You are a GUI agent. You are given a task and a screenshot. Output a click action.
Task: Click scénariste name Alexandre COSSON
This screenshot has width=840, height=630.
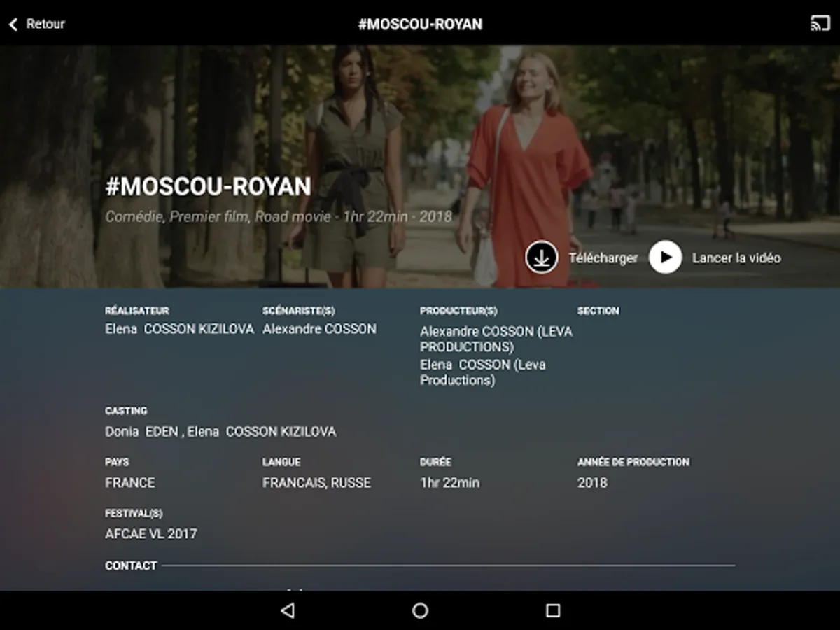(319, 329)
